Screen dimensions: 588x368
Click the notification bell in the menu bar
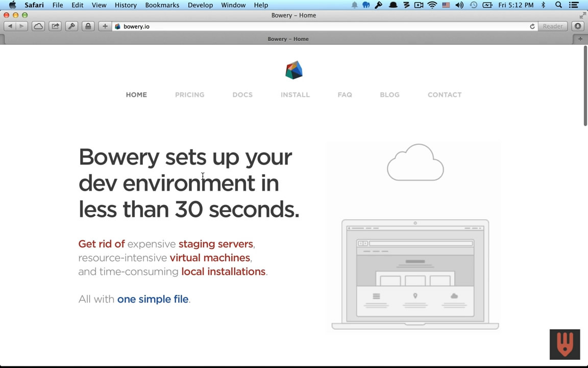click(354, 5)
